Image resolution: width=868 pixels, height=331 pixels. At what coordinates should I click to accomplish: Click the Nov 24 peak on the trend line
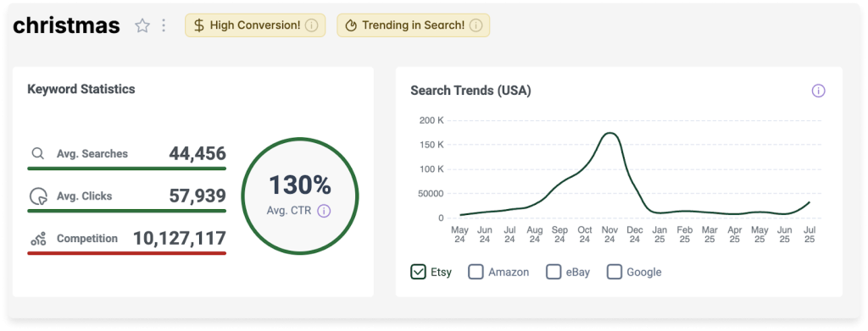609,133
